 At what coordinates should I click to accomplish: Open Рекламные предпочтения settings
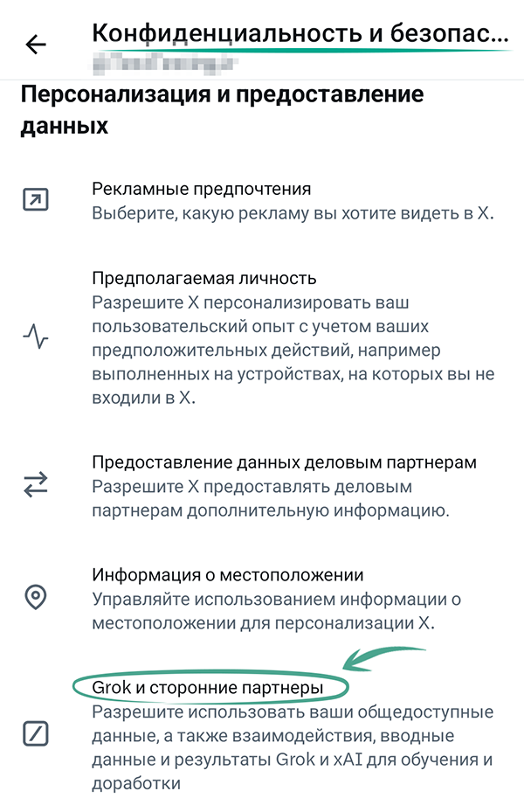pyautogui.click(x=202, y=189)
